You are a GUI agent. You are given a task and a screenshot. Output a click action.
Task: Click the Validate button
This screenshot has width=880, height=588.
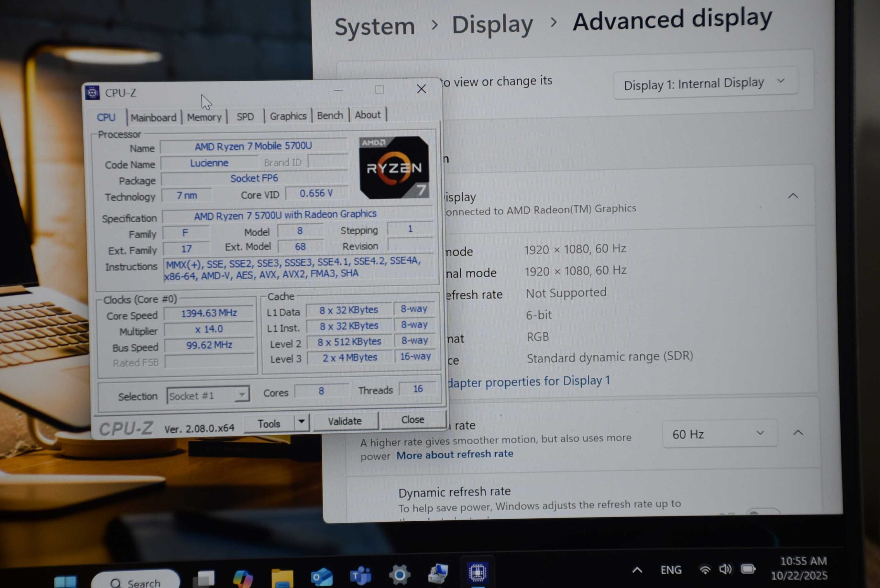point(345,421)
